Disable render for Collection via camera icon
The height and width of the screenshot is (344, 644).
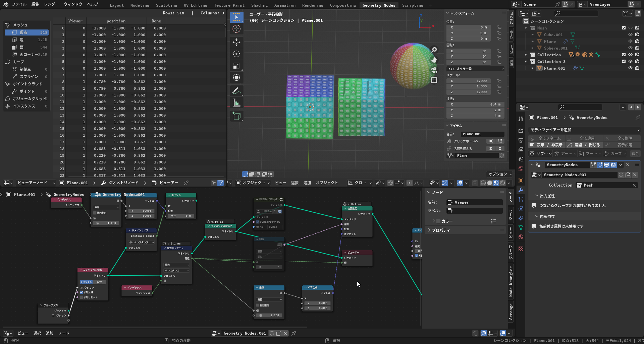(637, 55)
